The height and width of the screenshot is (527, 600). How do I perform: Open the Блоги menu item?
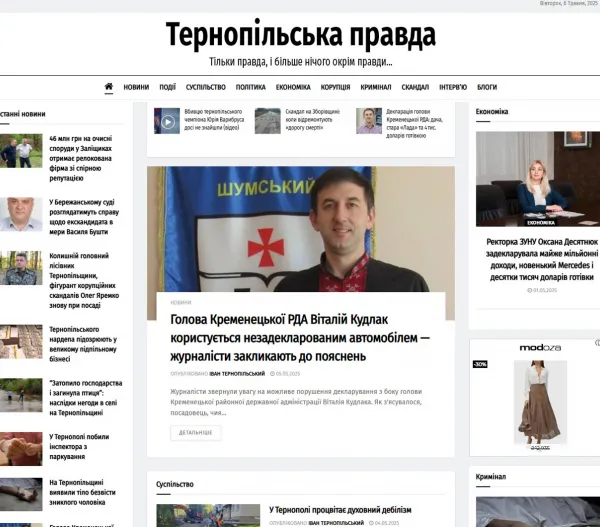pos(487,87)
